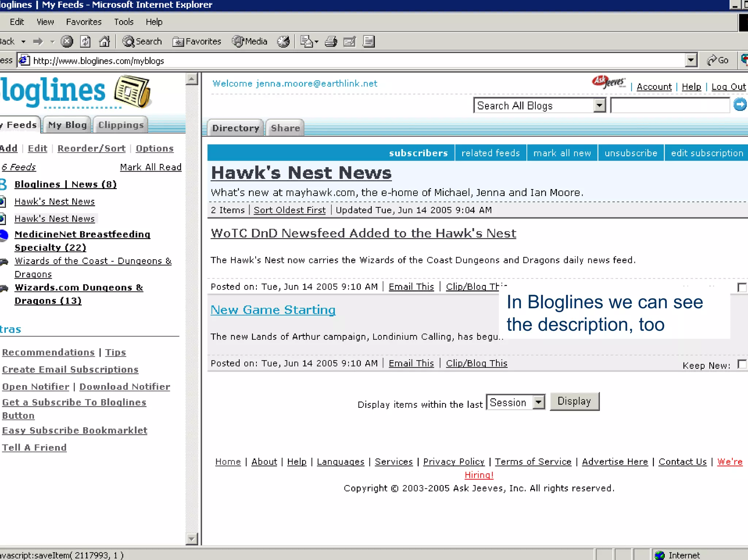This screenshot has width=748, height=560.
Task: Click the edit subscription link
Action: click(x=707, y=153)
